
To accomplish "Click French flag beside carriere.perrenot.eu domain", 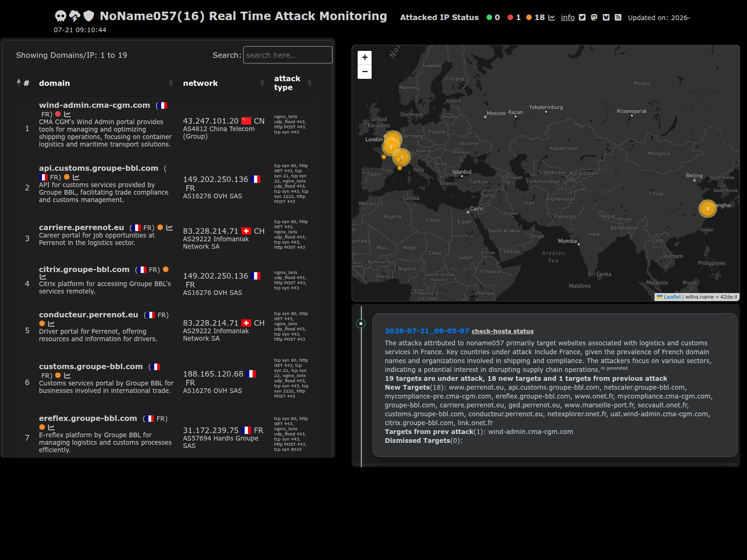I will [x=136, y=228].
